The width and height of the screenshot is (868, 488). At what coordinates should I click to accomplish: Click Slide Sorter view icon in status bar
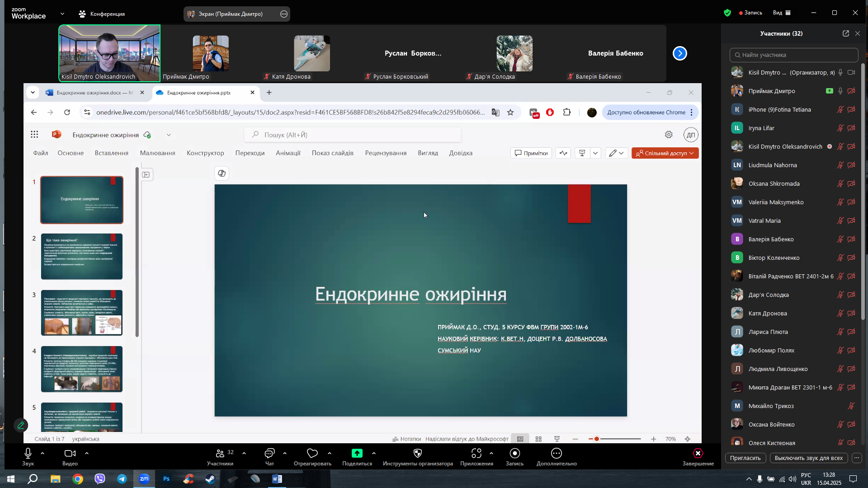[x=538, y=439]
